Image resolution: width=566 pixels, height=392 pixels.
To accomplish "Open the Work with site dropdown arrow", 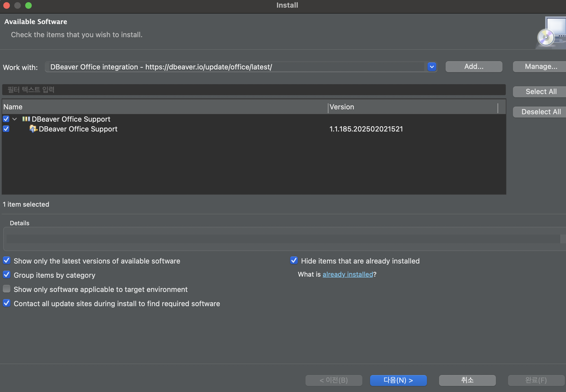I will (432, 67).
